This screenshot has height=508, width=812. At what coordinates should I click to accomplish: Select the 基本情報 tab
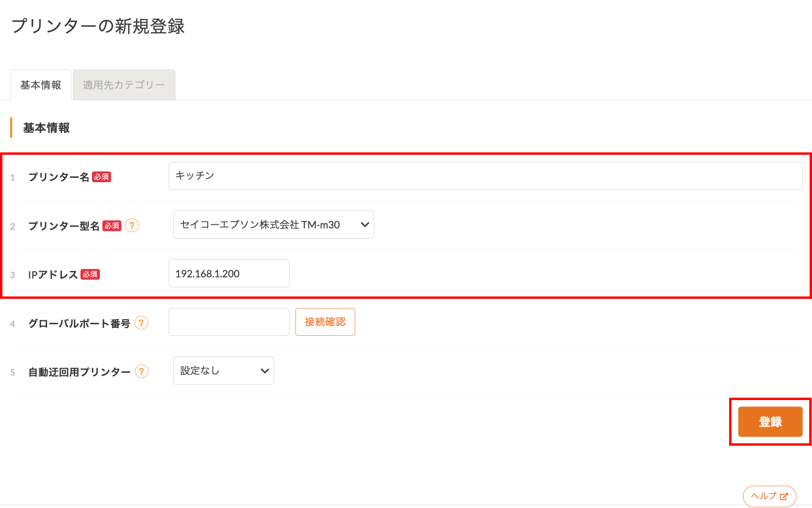(41, 85)
